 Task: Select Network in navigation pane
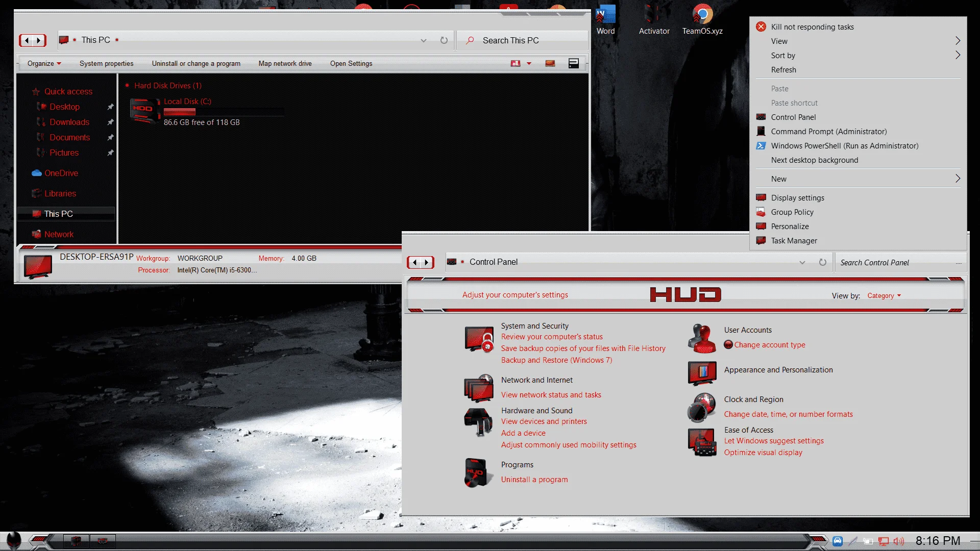pyautogui.click(x=59, y=234)
